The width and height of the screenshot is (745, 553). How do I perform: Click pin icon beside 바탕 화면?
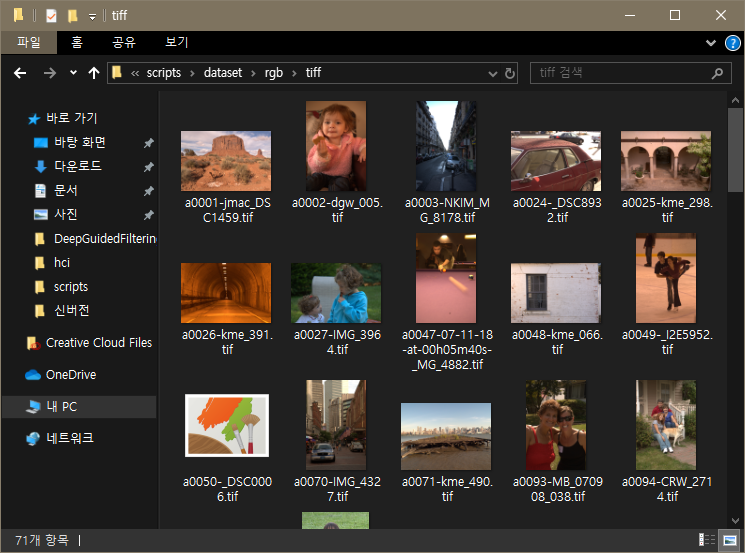point(149,143)
